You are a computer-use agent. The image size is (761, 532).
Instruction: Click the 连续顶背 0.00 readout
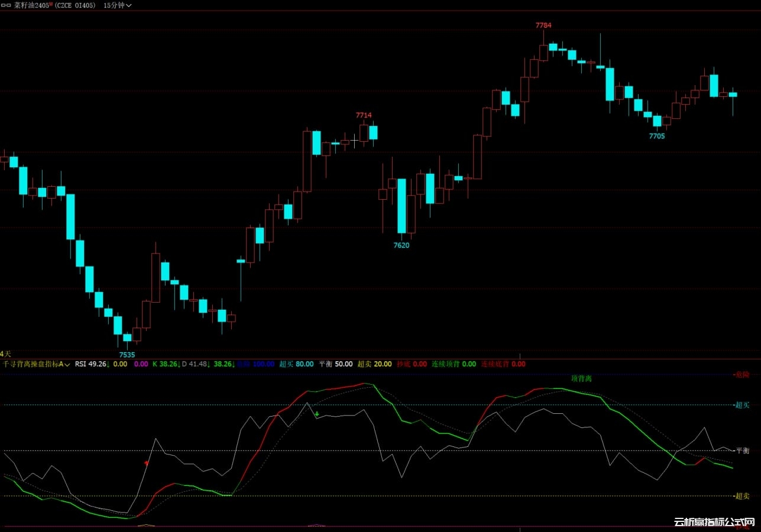click(x=454, y=364)
